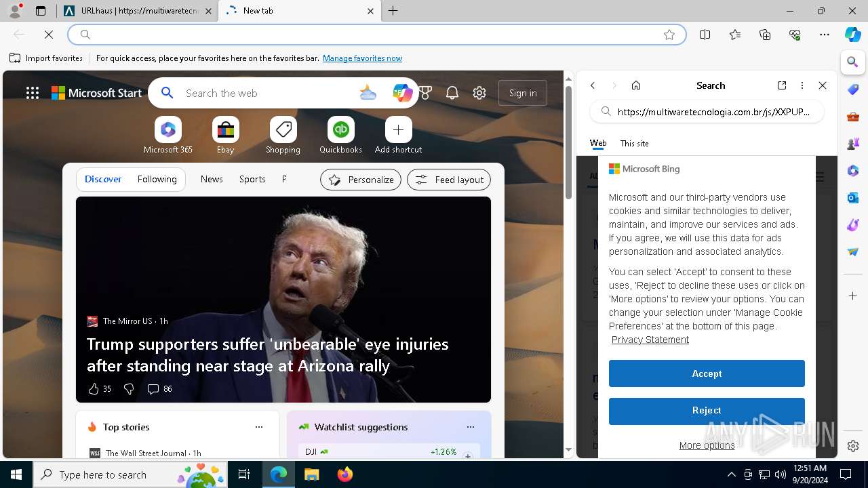Close the Search sidebar pane
Viewport: 868px width, 488px height.
[x=823, y=85]
